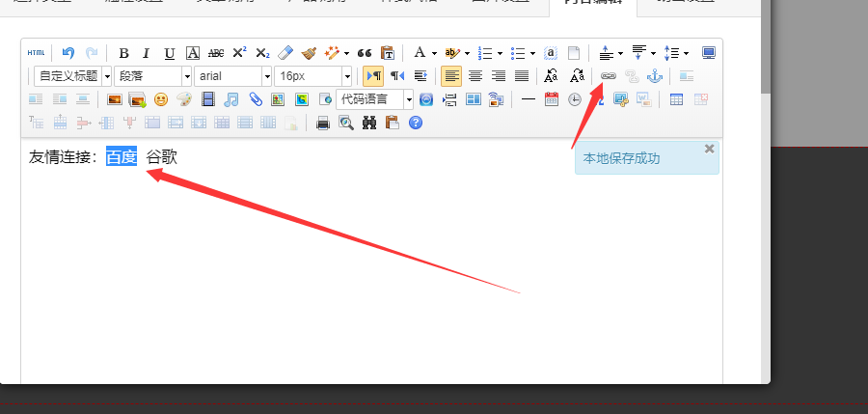Pick font color with A icon
This screenshot has height=414, width=868.
pyautogui.click(x=420, y=53)
